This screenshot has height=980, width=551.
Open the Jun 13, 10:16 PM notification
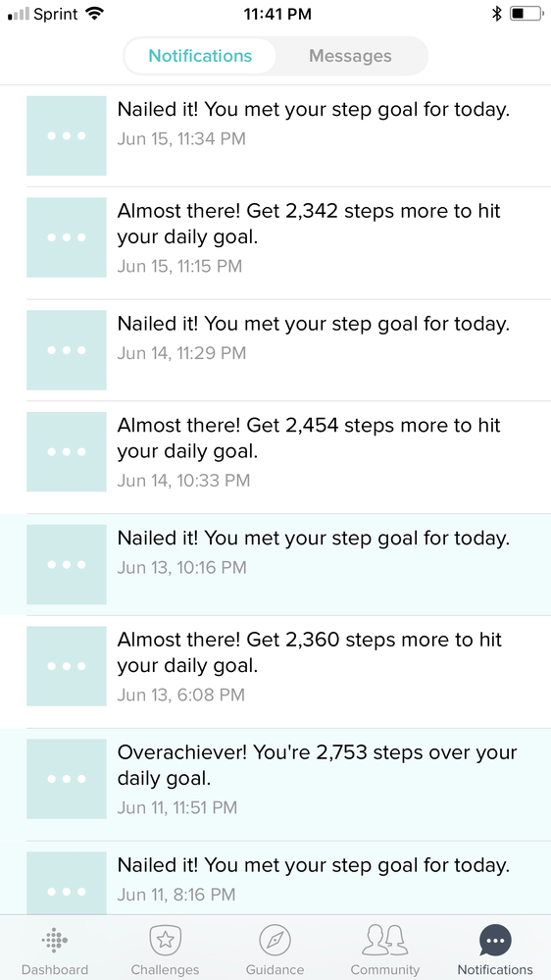click(x=275, y=564)
